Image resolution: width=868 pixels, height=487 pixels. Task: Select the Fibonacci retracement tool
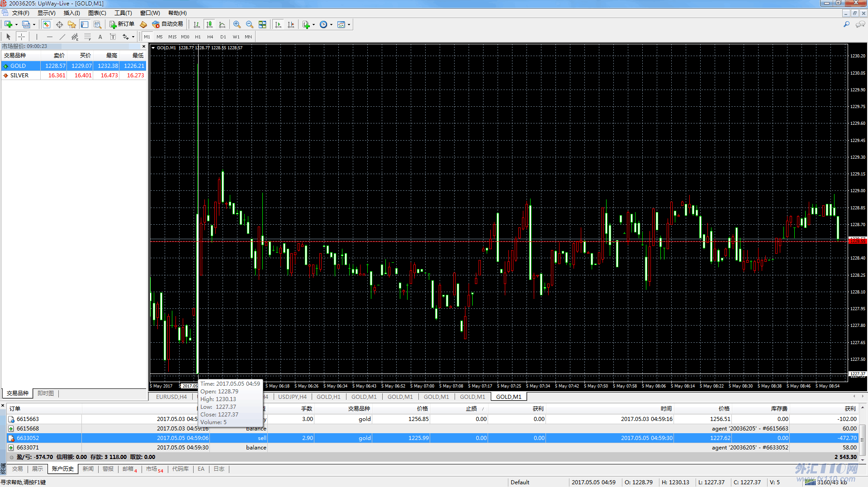coord(88,37)
